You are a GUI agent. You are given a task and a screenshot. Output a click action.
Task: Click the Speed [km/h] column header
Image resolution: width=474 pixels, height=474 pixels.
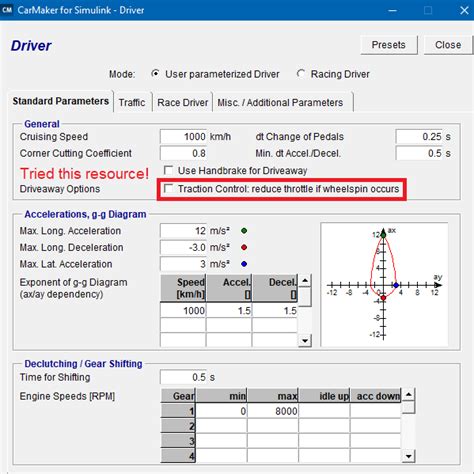coord(183,288)
